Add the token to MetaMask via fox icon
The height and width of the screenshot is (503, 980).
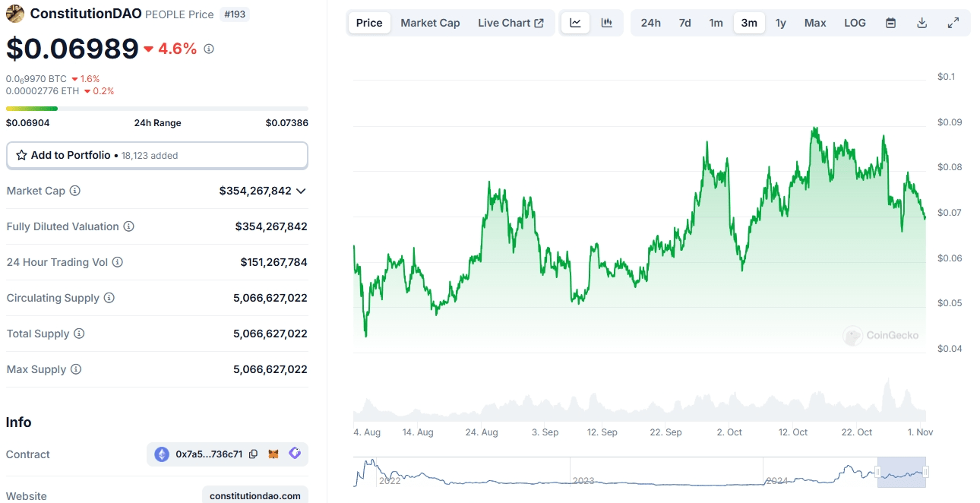[x=273, y=454]
